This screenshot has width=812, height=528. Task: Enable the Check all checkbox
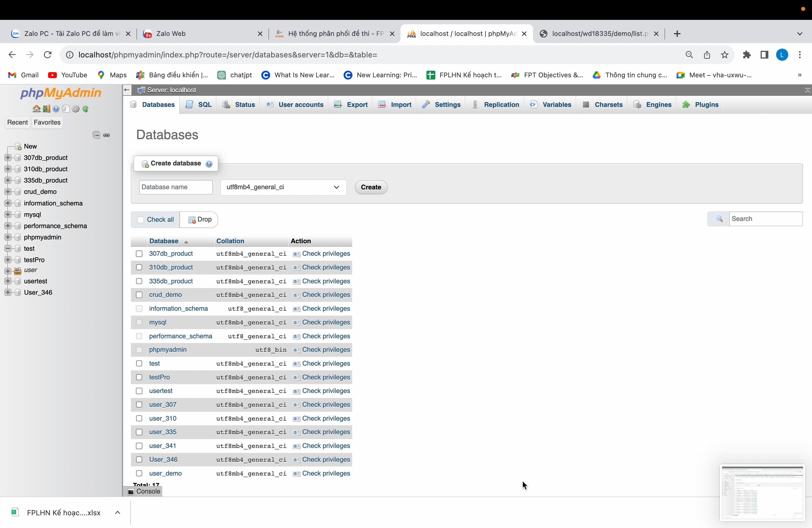pyautogui.click(x=140, y=220)
